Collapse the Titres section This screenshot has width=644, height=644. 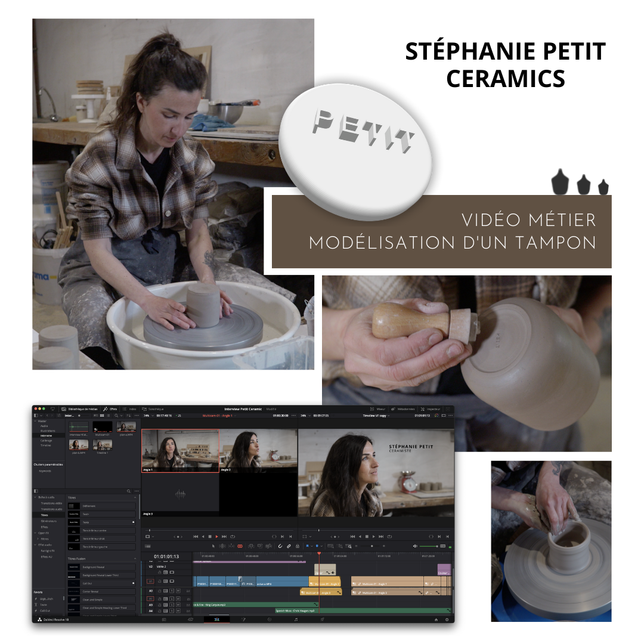coord(135,498)
